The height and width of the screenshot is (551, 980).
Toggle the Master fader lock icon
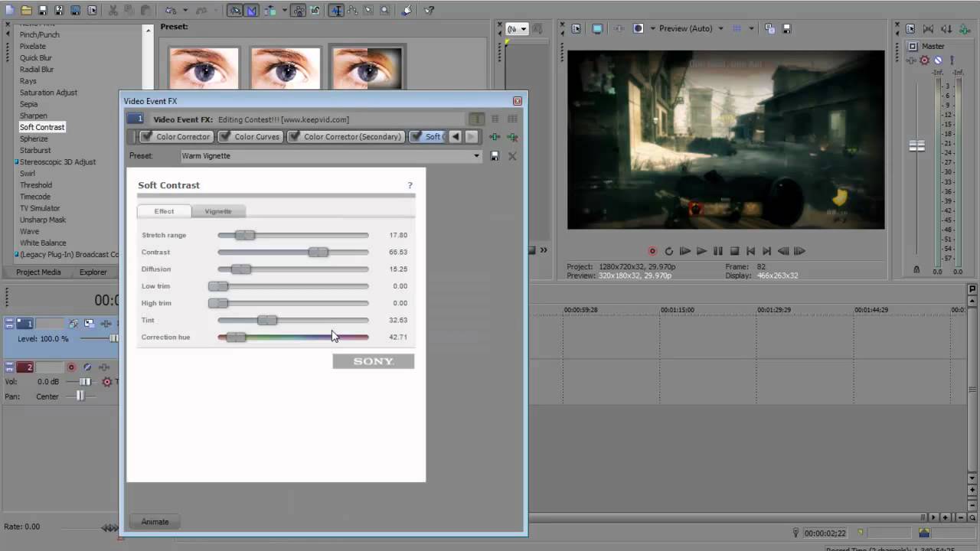coord(916,269)
